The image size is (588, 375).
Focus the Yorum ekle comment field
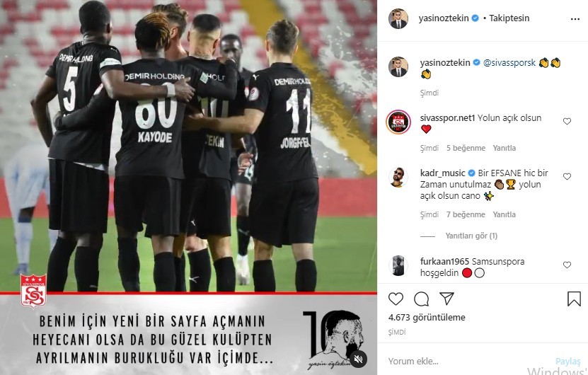tap(468, 361)
